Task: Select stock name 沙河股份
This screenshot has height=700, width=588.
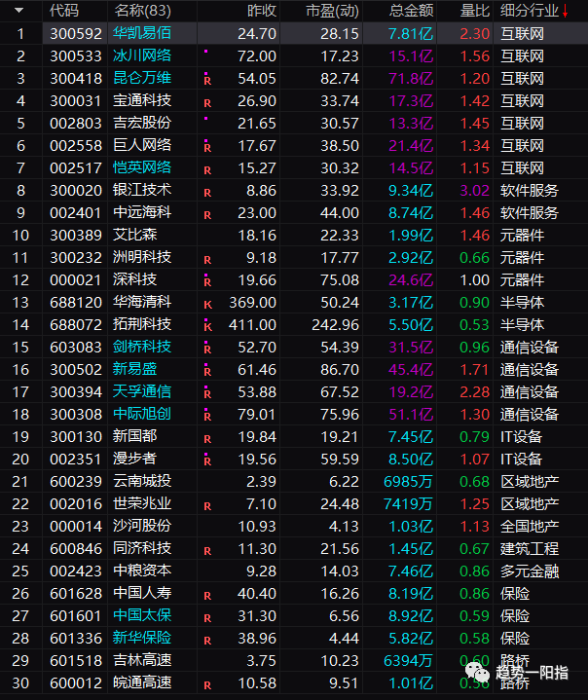Action: 142,526
